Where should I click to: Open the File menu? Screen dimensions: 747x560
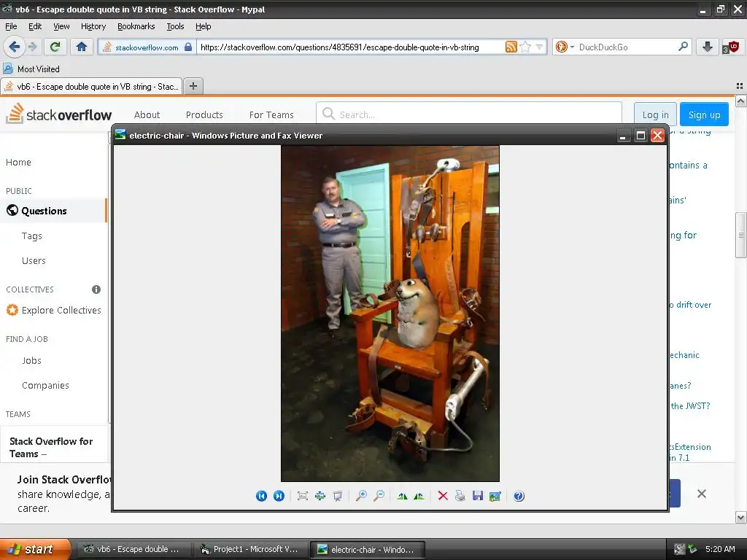pyautogui.click(x=11, y=26)
